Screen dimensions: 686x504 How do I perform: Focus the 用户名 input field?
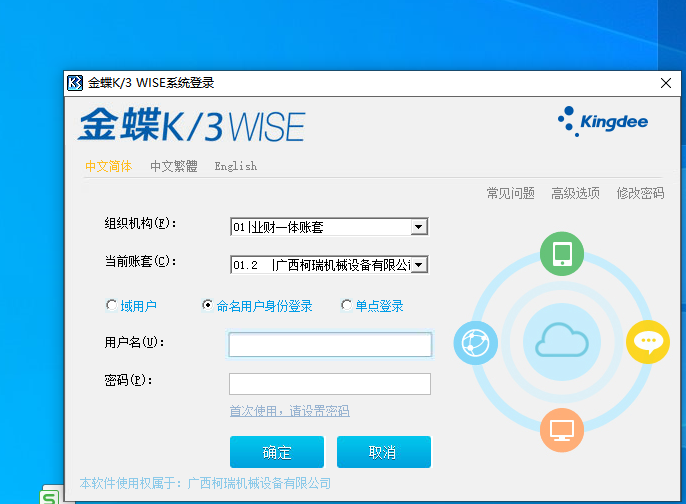330,344
